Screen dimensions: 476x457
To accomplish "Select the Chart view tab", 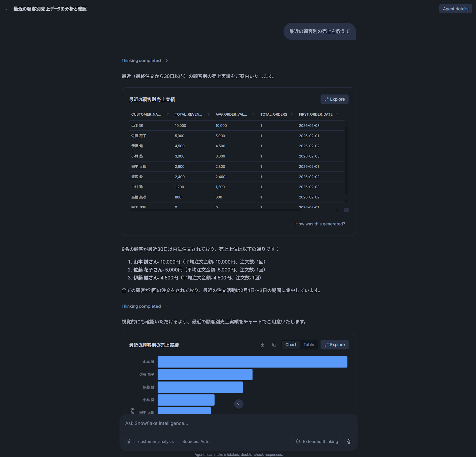I will [290, 345].
